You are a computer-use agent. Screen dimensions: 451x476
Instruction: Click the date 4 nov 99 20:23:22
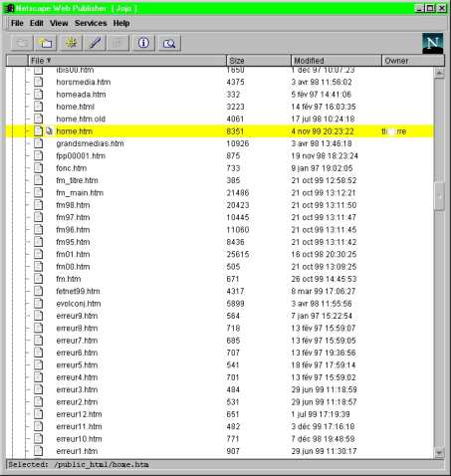(x=323, y=131)
